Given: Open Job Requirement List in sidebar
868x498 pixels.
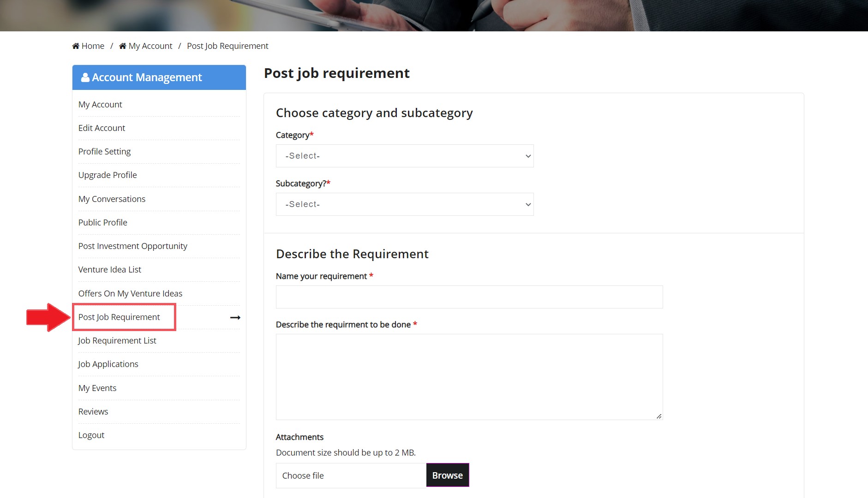Looking at the screenshot, I should pos(117,341).
